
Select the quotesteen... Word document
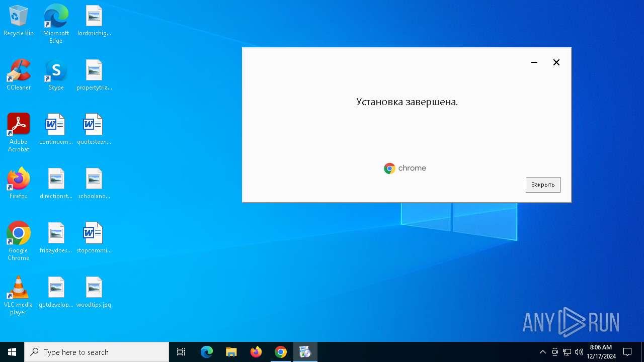(x=94, y=130)
